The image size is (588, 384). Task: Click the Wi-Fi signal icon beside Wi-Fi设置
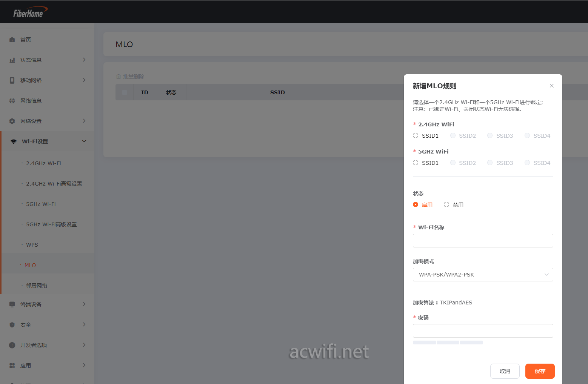[x=14, y=141]
